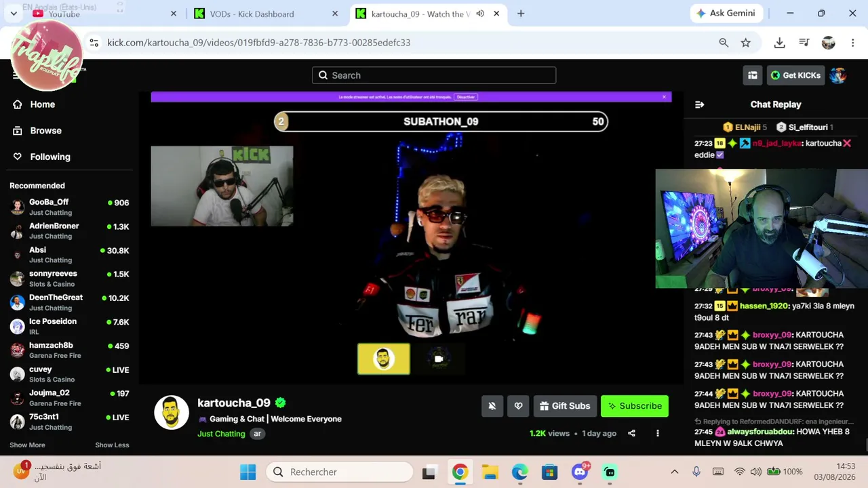
Task: Close the purple streamer-mode banner
Action: tap(664, 97)
